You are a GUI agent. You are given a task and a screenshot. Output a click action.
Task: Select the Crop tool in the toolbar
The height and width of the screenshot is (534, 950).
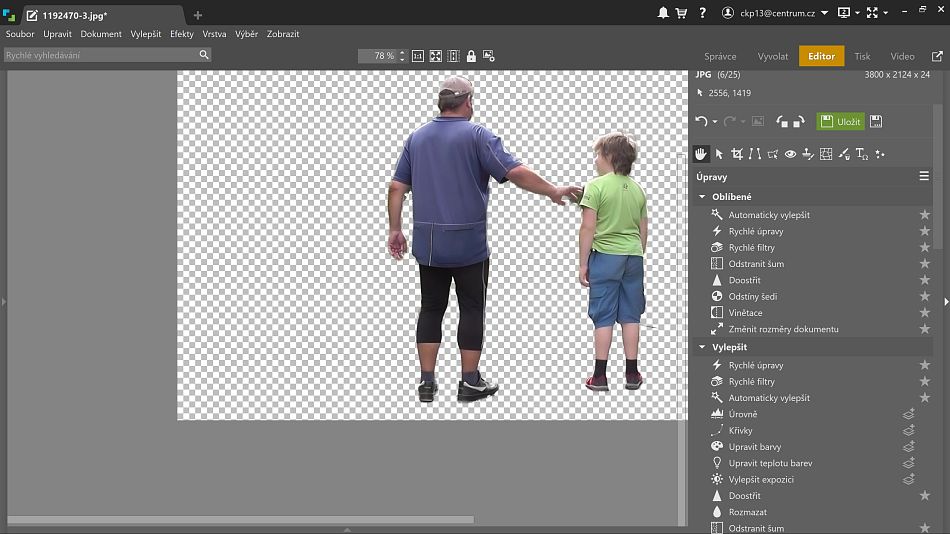(x=737, y=154)
